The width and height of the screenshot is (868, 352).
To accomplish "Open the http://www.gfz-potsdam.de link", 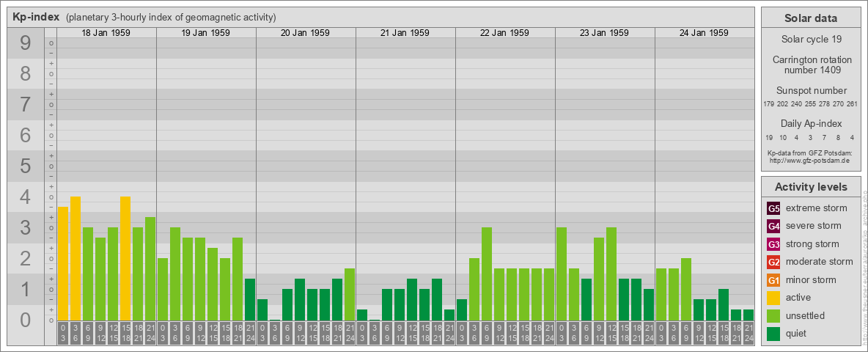I will point(811,160).
